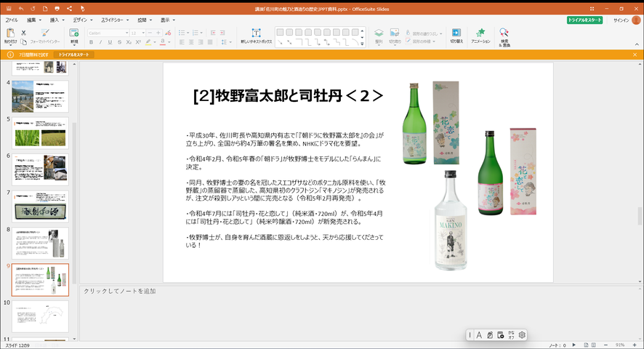Expand the numbered list dropdown arrow
The height and width of the screenshot is (349, 644).
(x=201, y=33)
